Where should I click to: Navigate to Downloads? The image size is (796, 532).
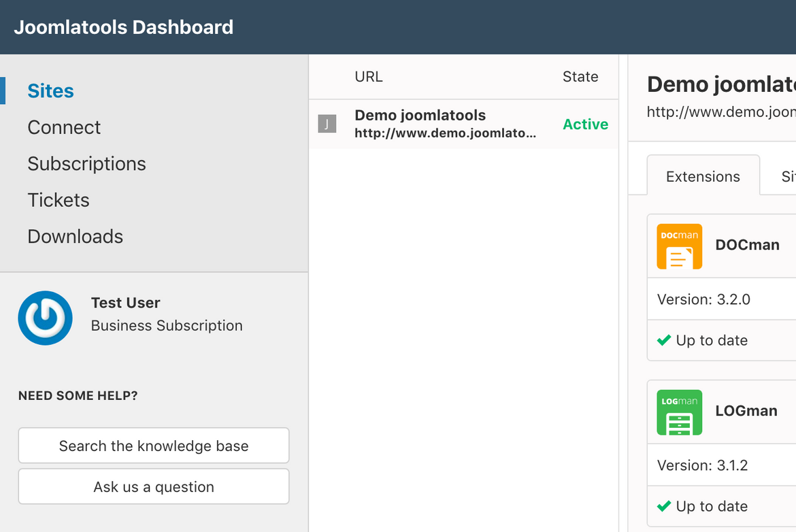(75, 237)
